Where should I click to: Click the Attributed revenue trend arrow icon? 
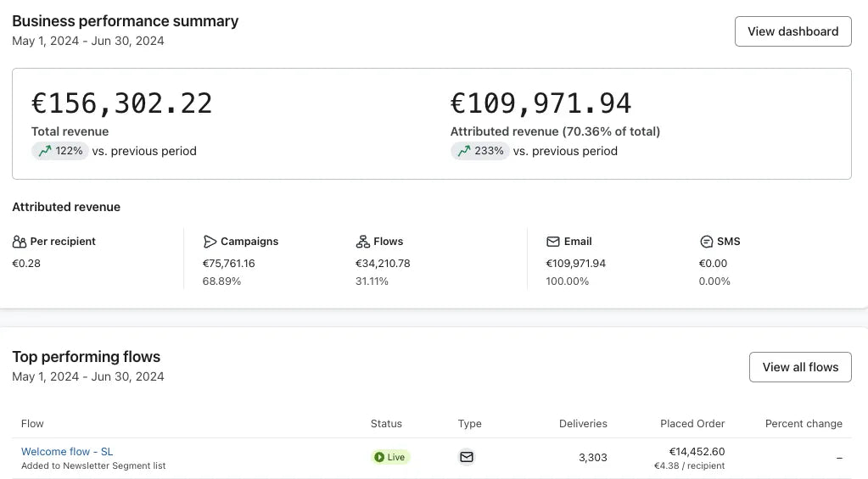463,151
